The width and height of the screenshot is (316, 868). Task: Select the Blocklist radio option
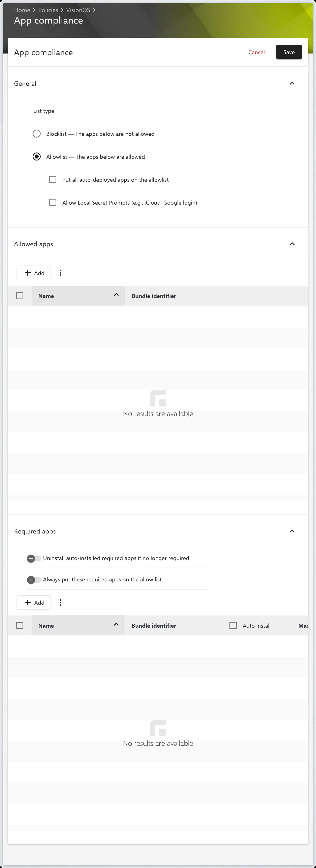[37, 134]
